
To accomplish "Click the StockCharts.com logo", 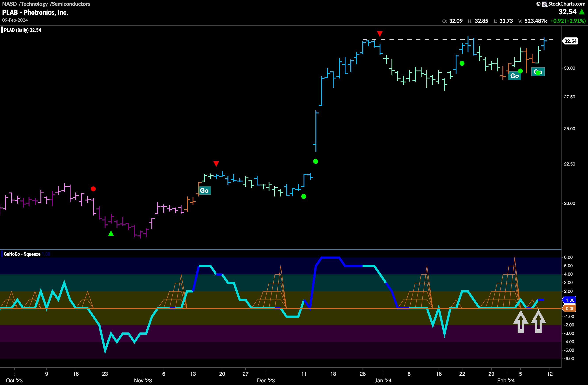I will [x=563, y=4].
